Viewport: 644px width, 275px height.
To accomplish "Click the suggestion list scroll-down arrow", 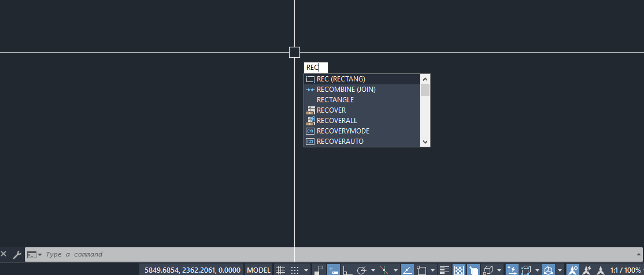I will click(x=425, y=142).
